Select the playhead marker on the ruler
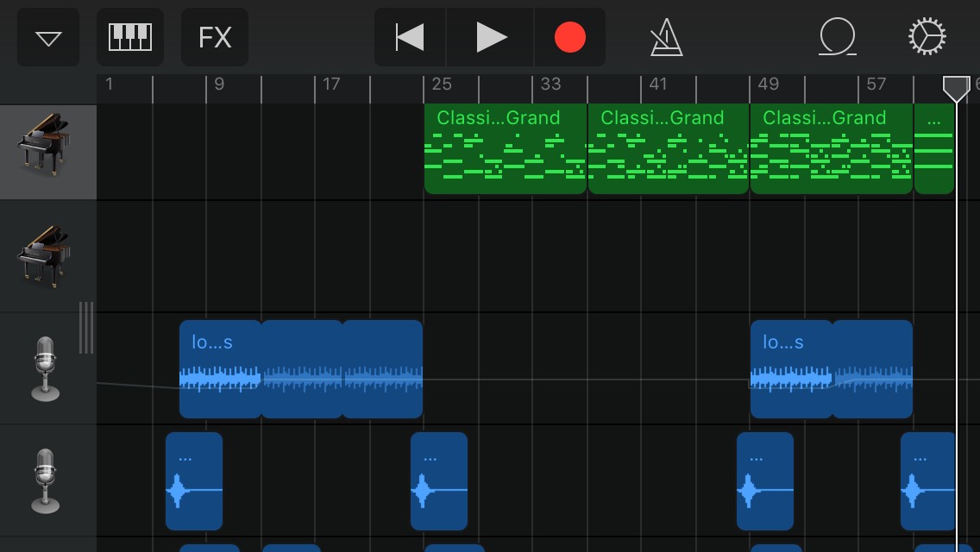 (956, 89)
